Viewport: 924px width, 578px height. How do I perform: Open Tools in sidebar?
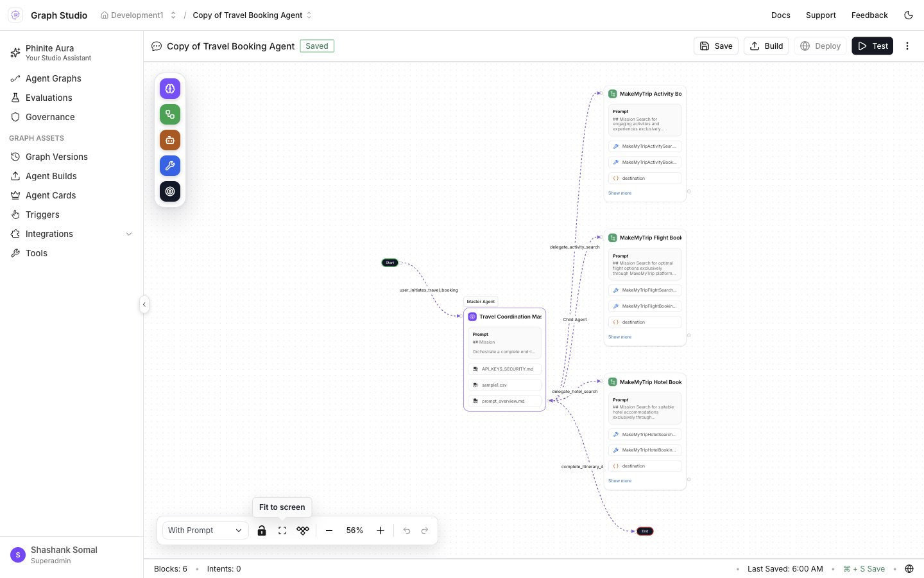[71, 253]
